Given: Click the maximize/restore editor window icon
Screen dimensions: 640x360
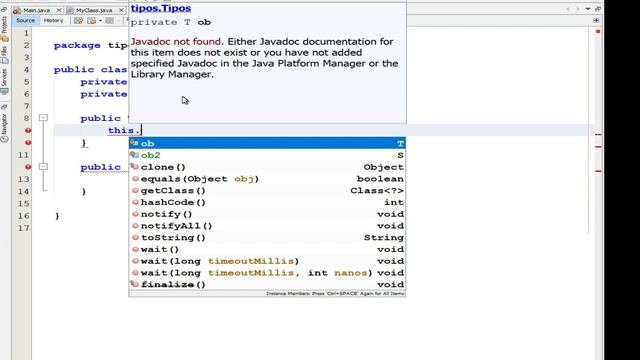Looking at the screenshot, I should [x=598, y=9].
